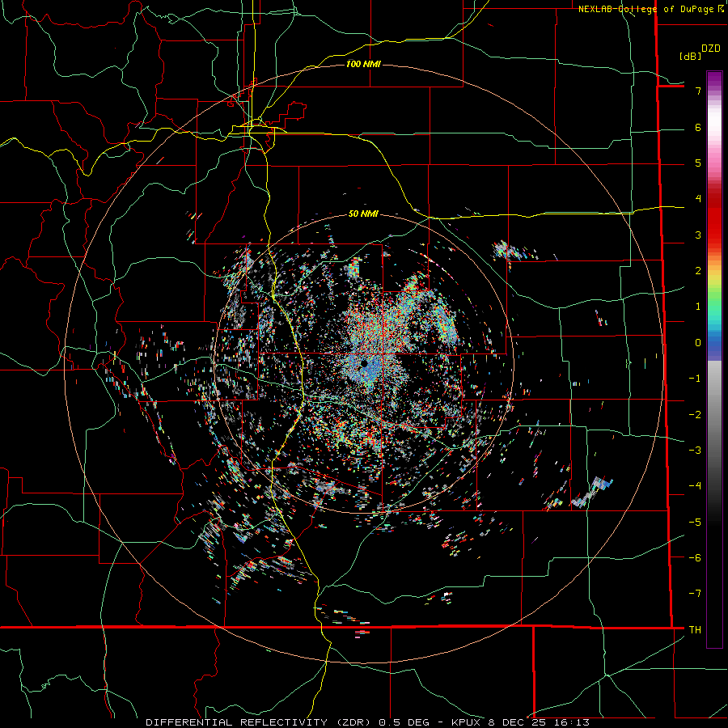This screenshot has height=728, width=728.
Task: Click the scale value -5 label
Action: 695,523
